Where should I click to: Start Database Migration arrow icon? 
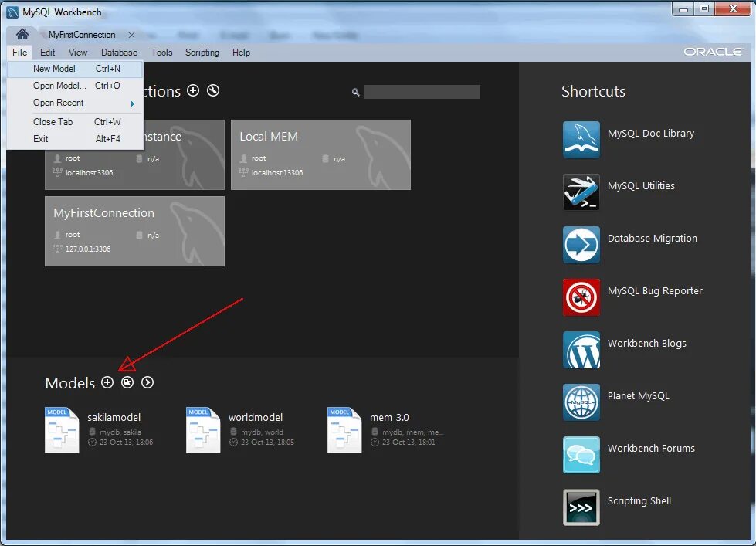[x=581, y=245]
